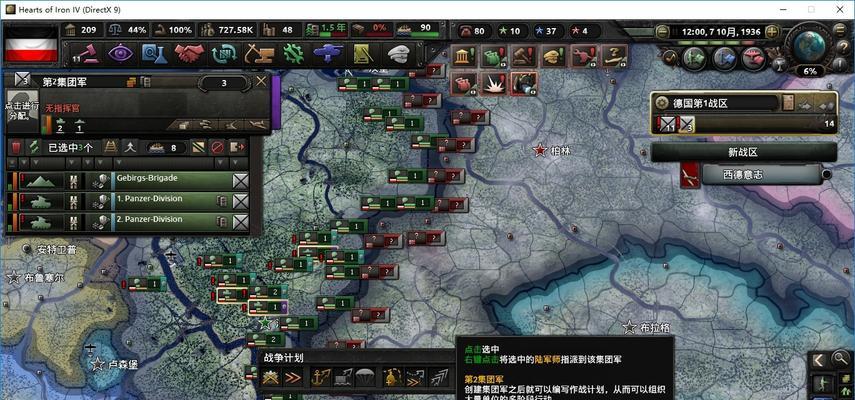Open diplomacy via the handshake icon
This screenshot has height=400, width=855.
189,53
